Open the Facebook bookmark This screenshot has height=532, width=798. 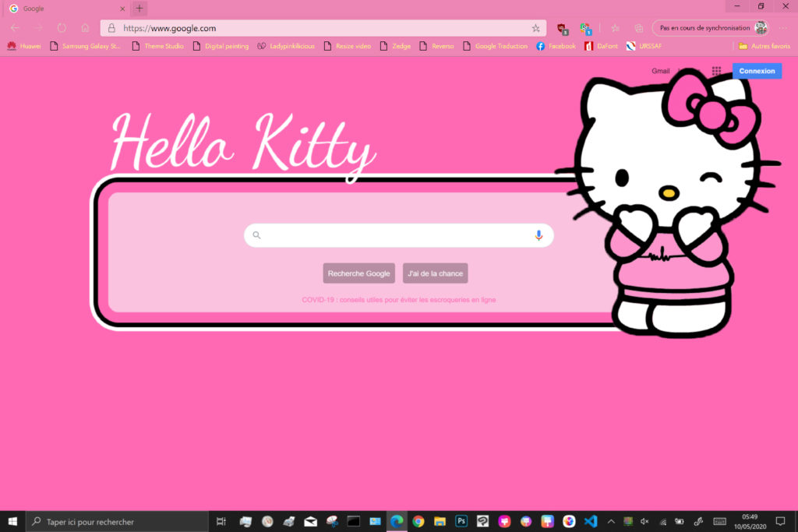coord(556,46)
